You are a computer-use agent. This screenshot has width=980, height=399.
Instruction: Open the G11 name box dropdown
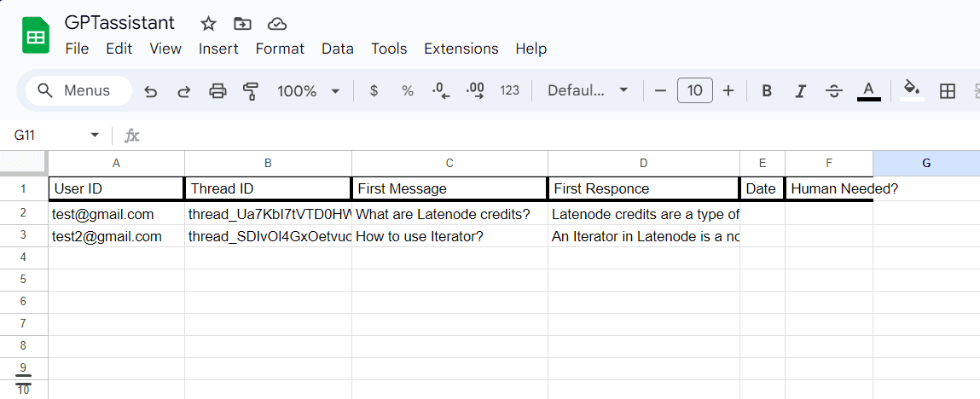(x=95, y=136)
